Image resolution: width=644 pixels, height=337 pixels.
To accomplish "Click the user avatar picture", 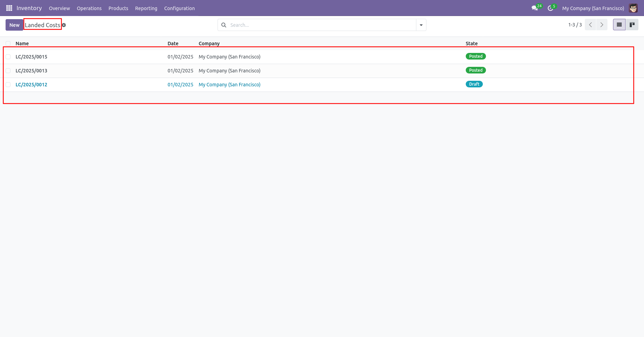I will click(633, 8).
